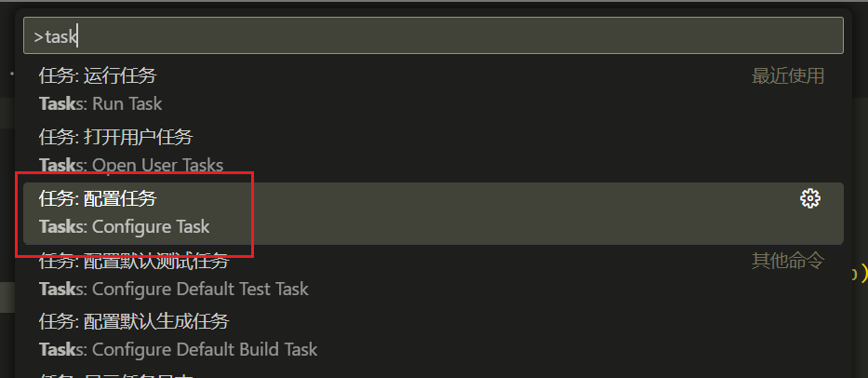Open "Tasks: Open User Tasks" entry
The height and width of the screenshot is (378, 868).
click(x=131, y=166)
